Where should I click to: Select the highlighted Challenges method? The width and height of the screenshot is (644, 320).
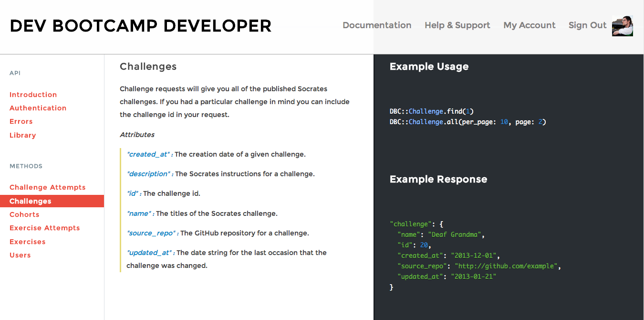[x=52, y=201]
